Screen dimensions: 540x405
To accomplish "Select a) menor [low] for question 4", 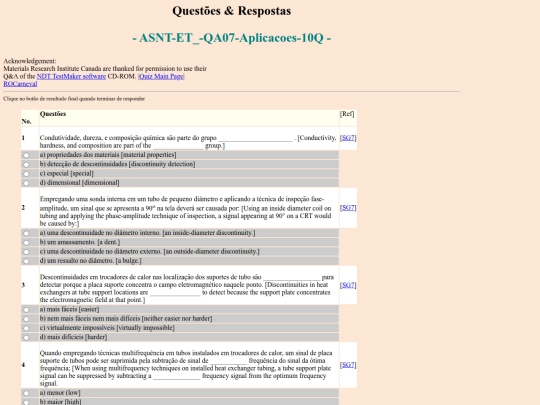I will (26, 393).
